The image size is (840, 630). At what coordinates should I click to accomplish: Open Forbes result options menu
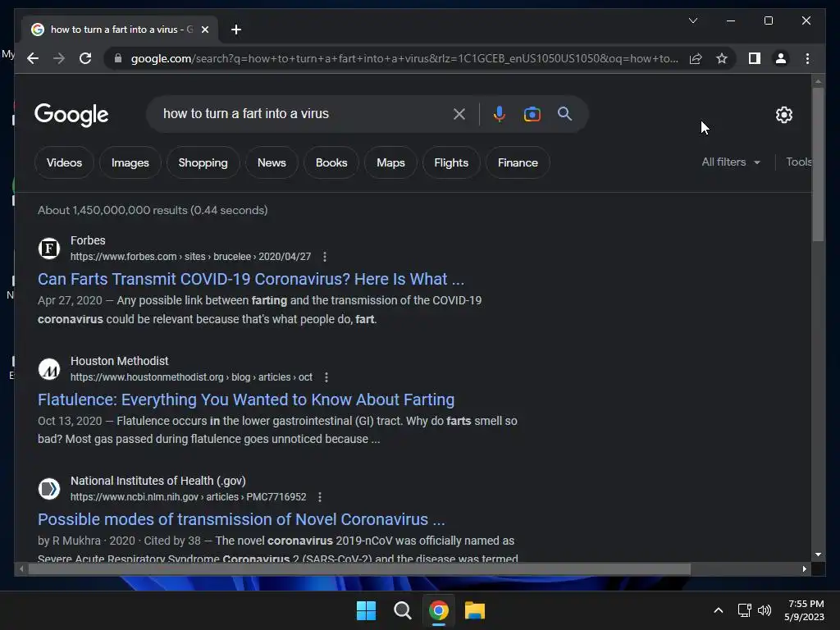click(x=325, y=257)
